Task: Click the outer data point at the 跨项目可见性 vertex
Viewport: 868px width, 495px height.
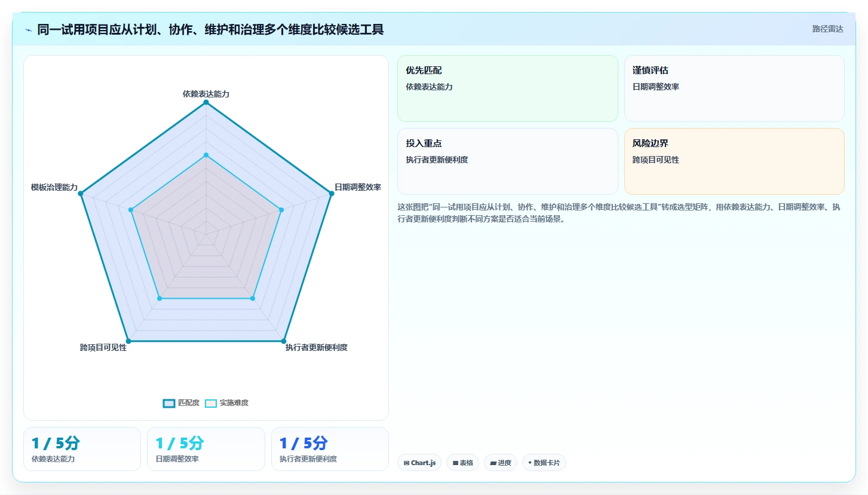Action: tap(128, 341)
